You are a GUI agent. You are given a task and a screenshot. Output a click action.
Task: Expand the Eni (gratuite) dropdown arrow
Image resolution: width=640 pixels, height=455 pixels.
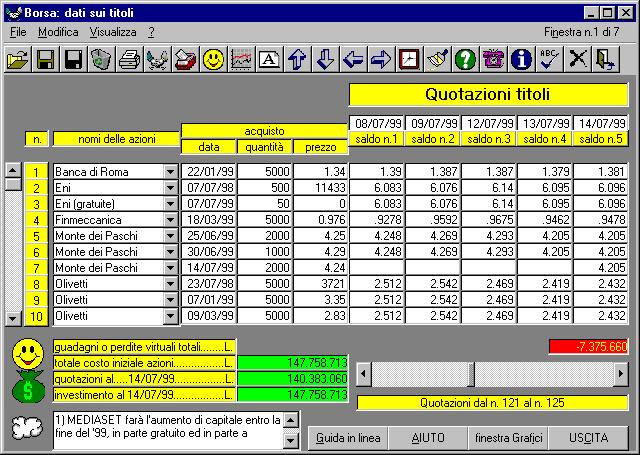coord(170,204)
